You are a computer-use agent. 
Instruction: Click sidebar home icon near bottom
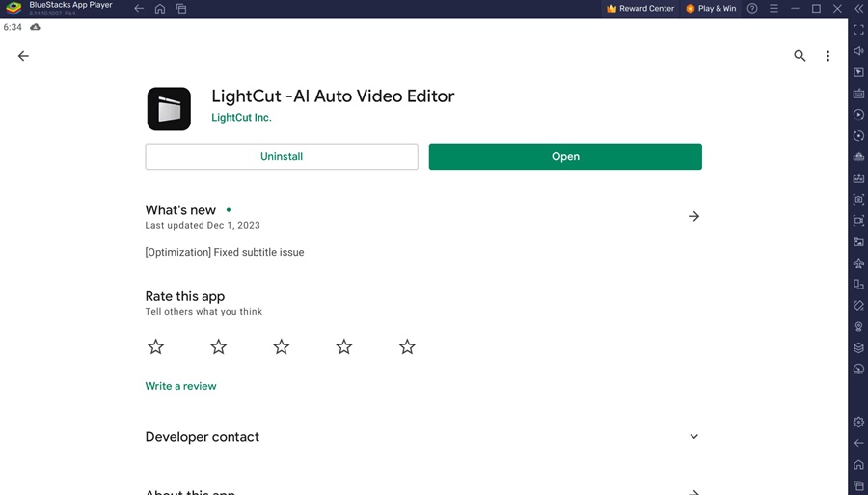click(858, 464)
